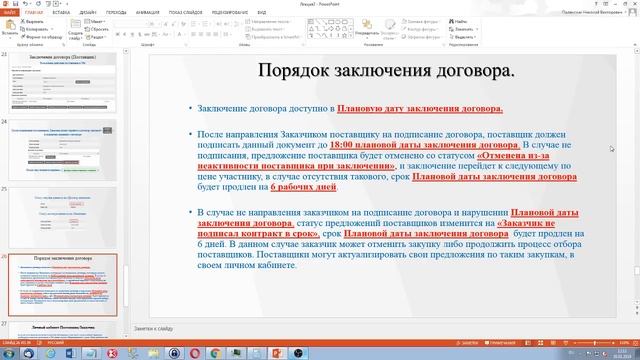Reset slide layout with Сбросить
640x360 pixels.
96,29
